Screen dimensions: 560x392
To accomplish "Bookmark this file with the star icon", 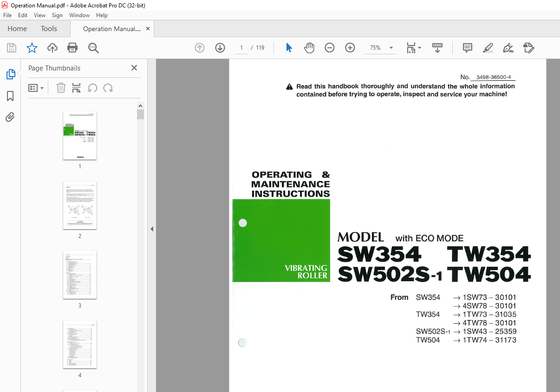I will coord(32,48).
